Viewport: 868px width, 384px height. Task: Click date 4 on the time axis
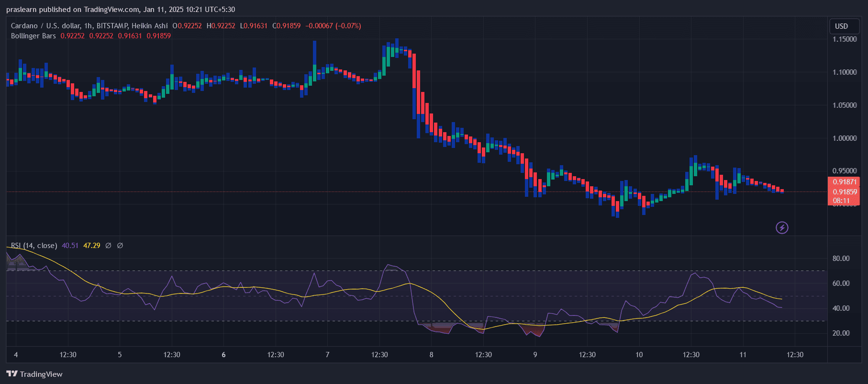coord(16,355)
